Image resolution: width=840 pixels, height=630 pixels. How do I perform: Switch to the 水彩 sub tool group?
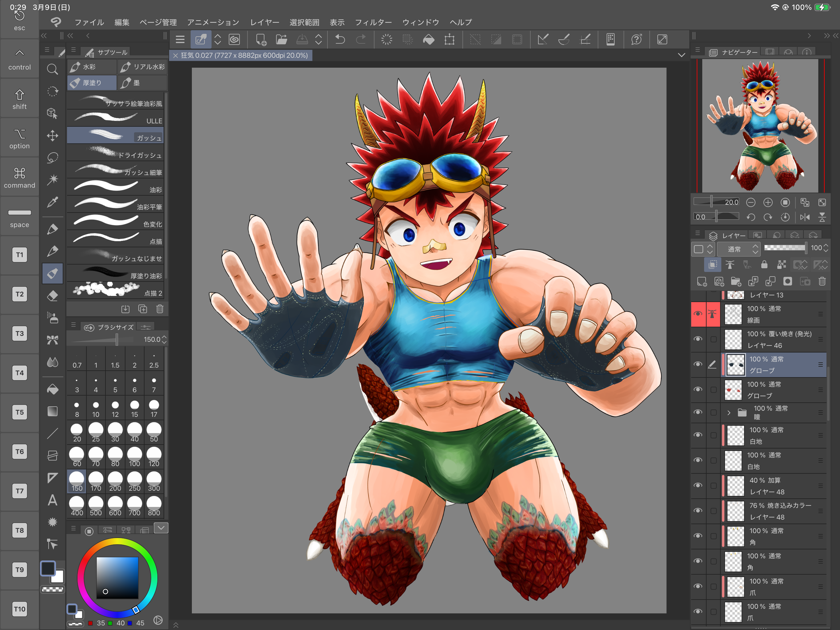(92, 66)
